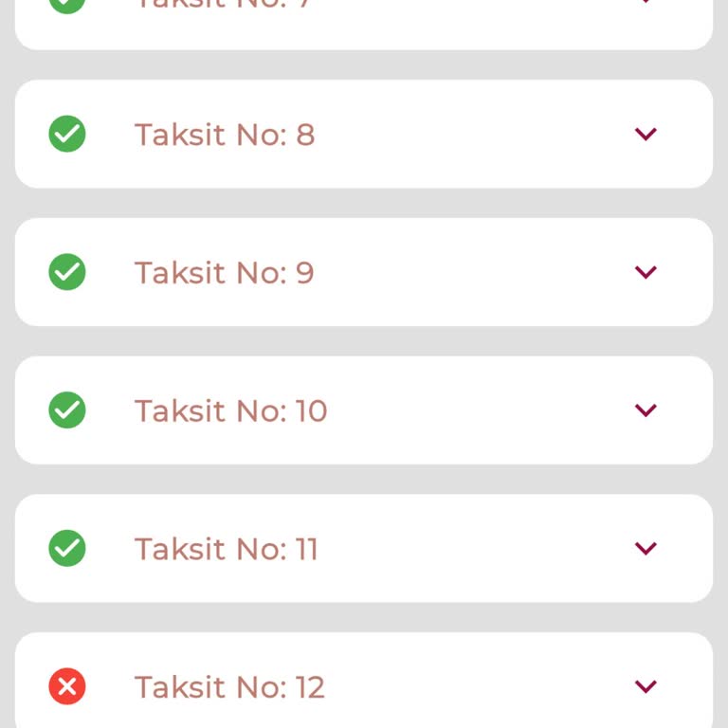The width and height of the screenshot is (728, 728).
Task: Expand Taksit No: 8 with its chevron
Action: 646,134
